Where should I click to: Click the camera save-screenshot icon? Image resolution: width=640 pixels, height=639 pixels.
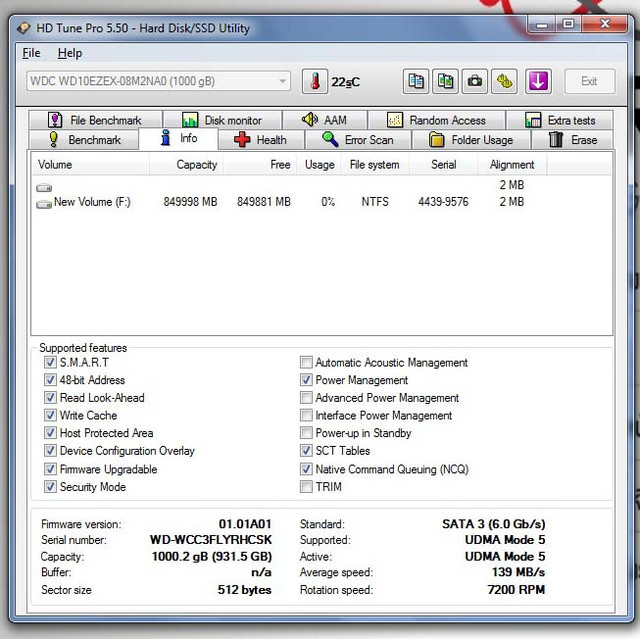475,81
